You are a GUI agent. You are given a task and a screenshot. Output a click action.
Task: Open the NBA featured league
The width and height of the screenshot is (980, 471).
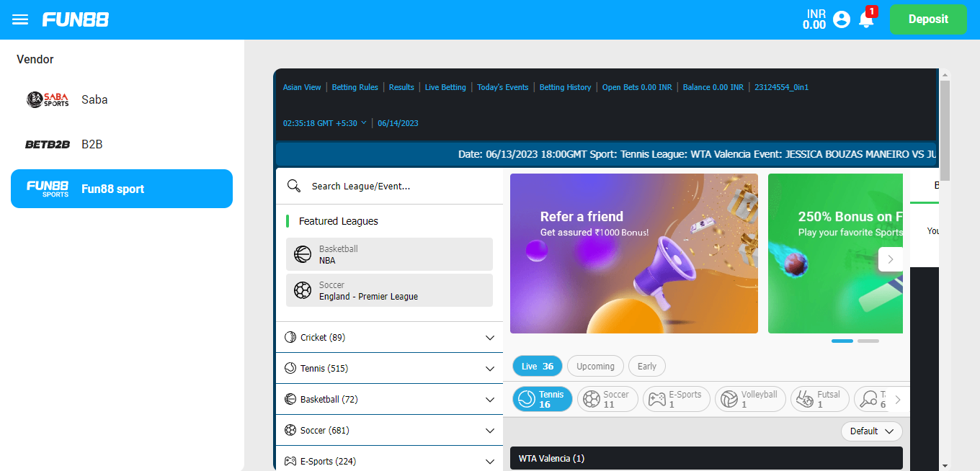pos(389,254)
